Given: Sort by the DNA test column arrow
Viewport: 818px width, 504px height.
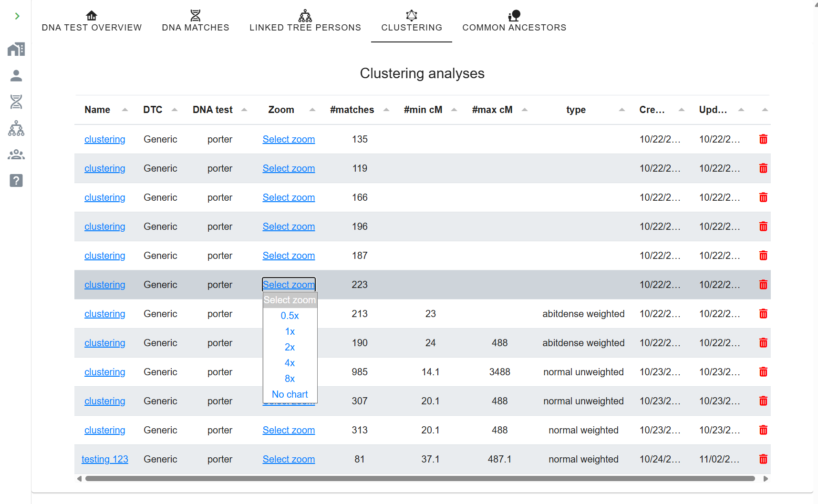Looking at the screenshot, I should click(x=244, y=110).
